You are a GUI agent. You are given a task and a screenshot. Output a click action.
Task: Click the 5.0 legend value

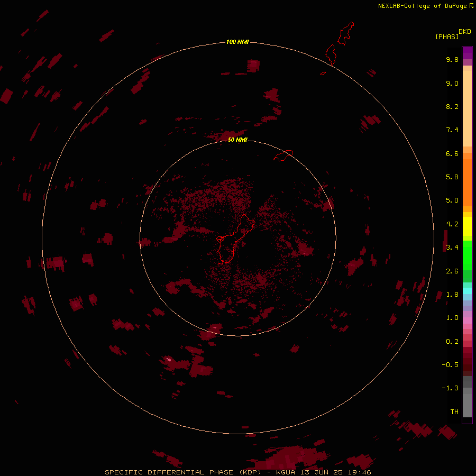452,200
